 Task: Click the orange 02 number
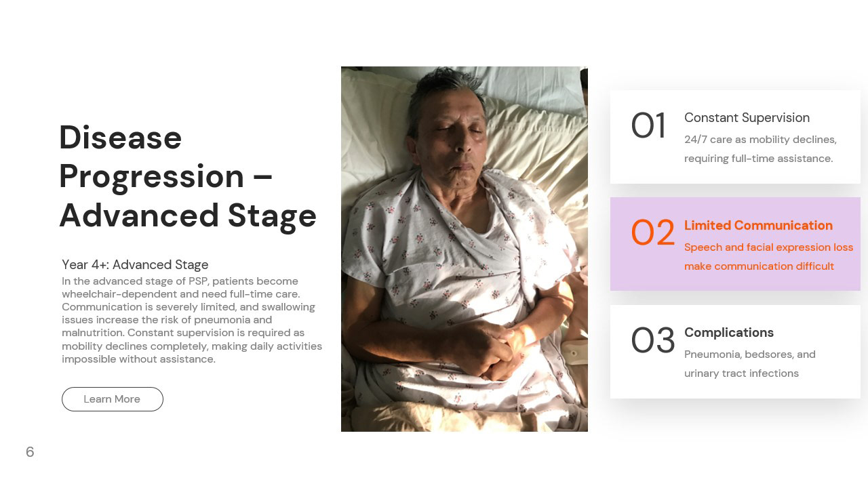tap(652, 233)
